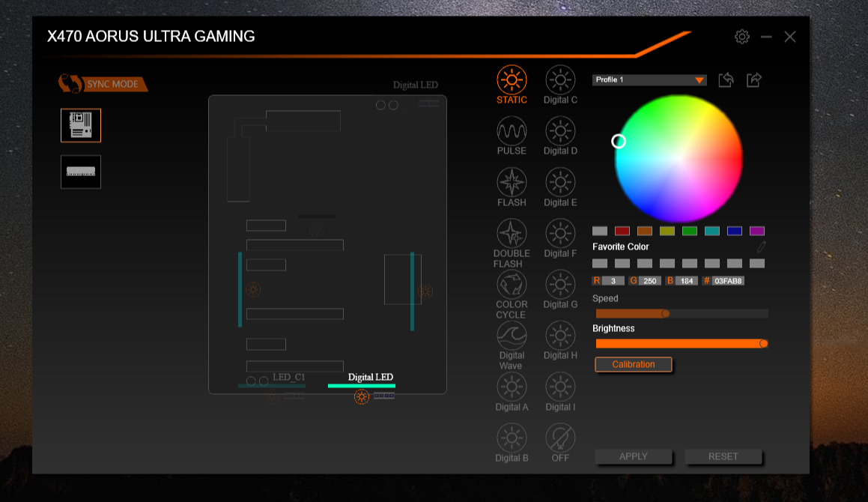Open the Calibration button
Screen dimensions: 868x502
pos(634,365)
